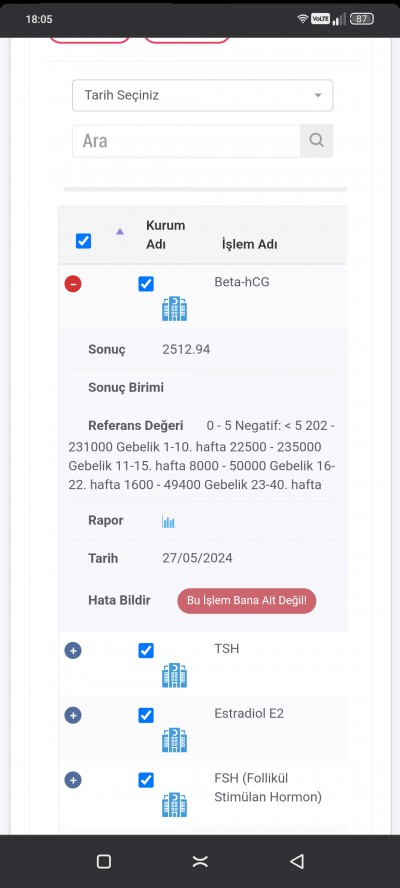Click the Bu İşlem Bana Ait Değil! button
Screen dimensions: 400x888
246,600
